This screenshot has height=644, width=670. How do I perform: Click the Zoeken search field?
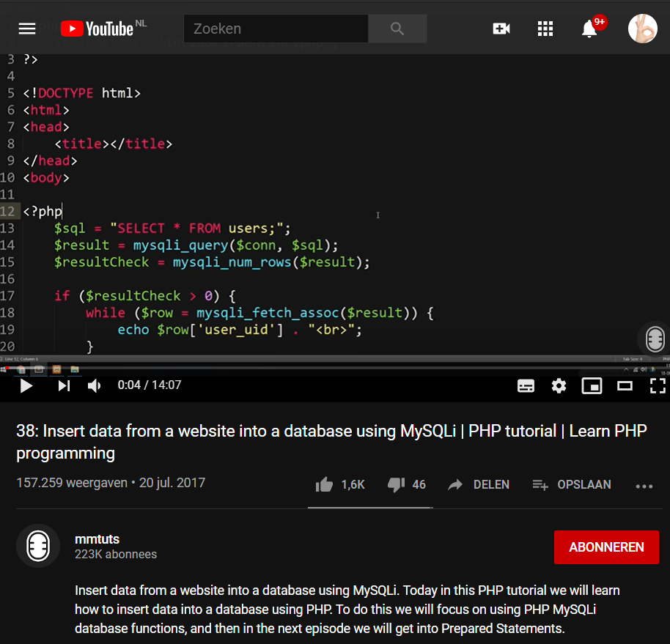276,29
